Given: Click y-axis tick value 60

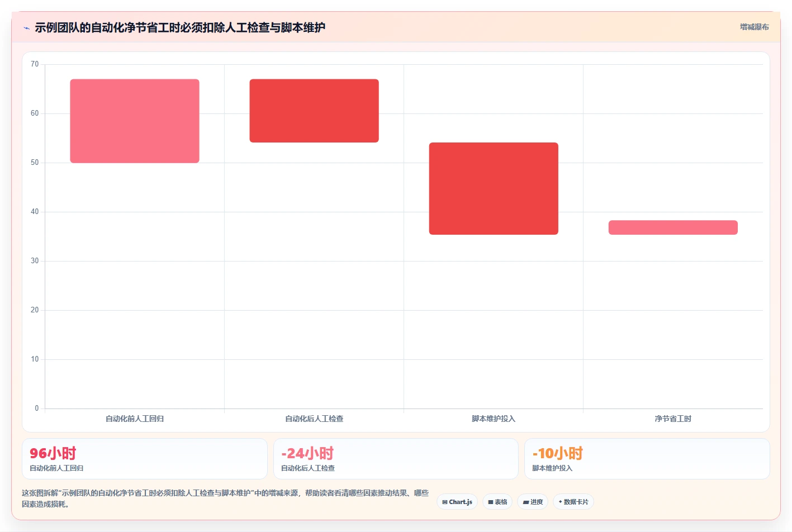Looking at the screenshot, I should pos(35,113).
